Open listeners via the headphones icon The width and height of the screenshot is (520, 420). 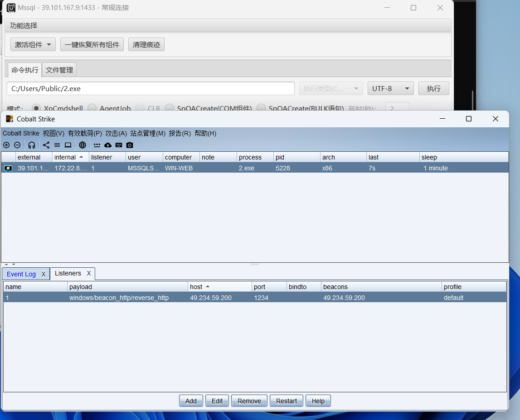pos(31,145)
